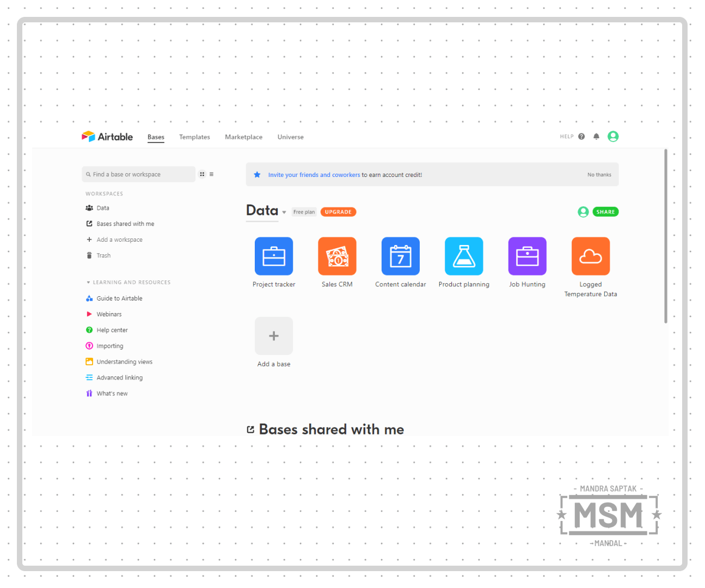Open the Content calendar base icon

pyautogui.click(x=401, y=256)
